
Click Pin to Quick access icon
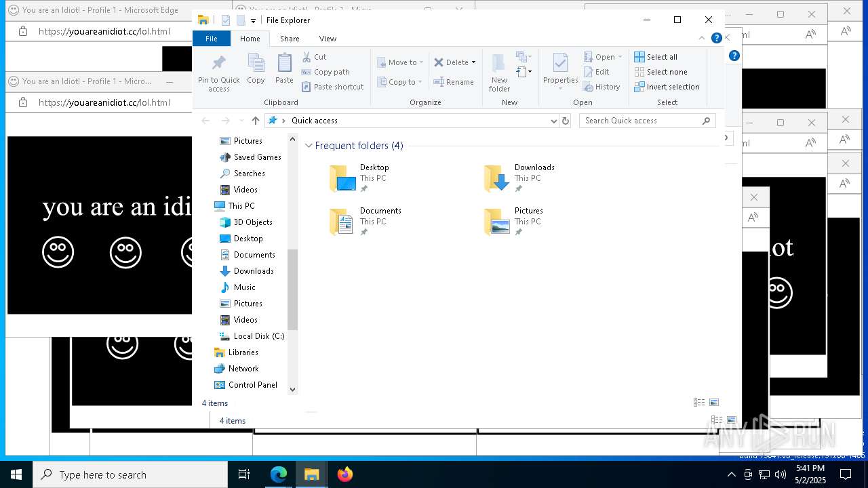[x=218, y=73]
